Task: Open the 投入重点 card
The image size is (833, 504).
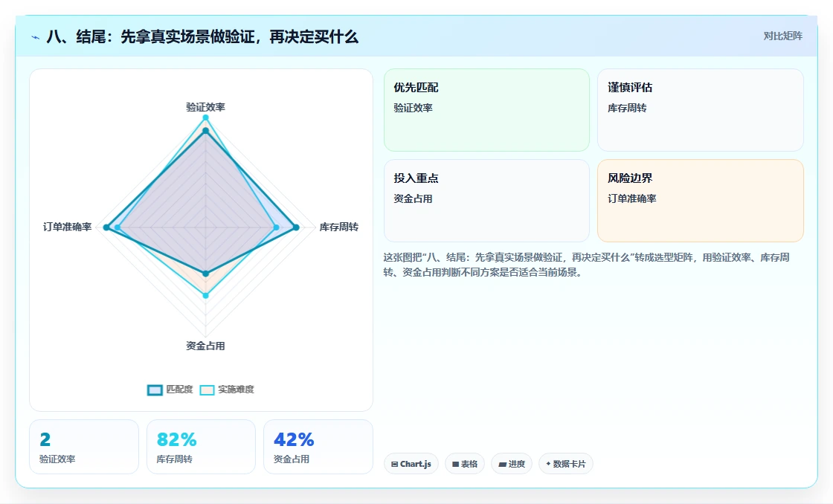Action: click(x=486, y=201)
